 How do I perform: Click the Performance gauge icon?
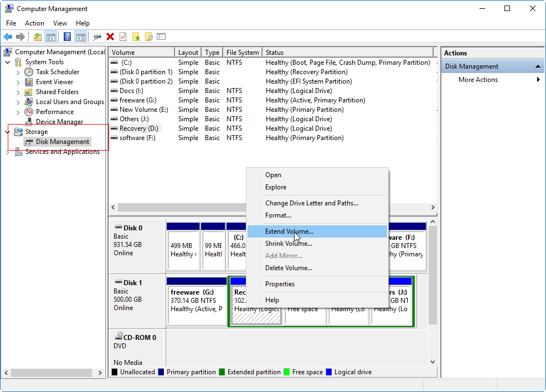pos(29,112)
